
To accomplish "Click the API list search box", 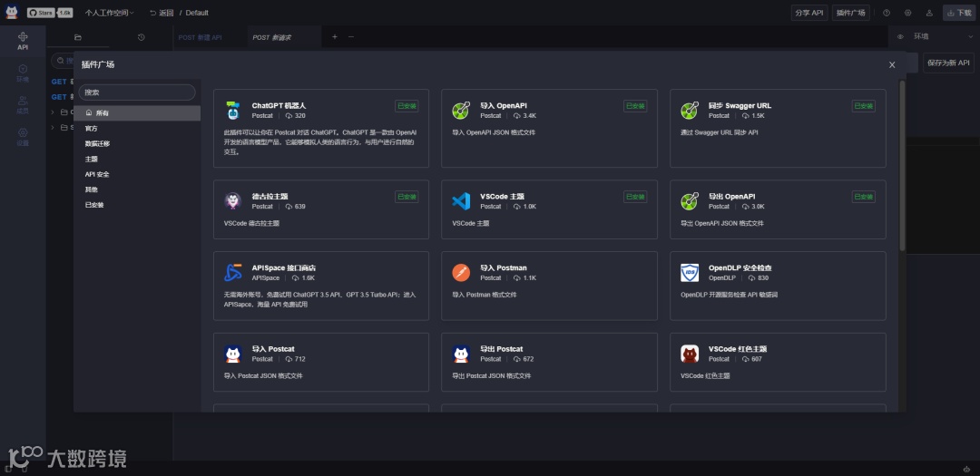I will [63, 61].
